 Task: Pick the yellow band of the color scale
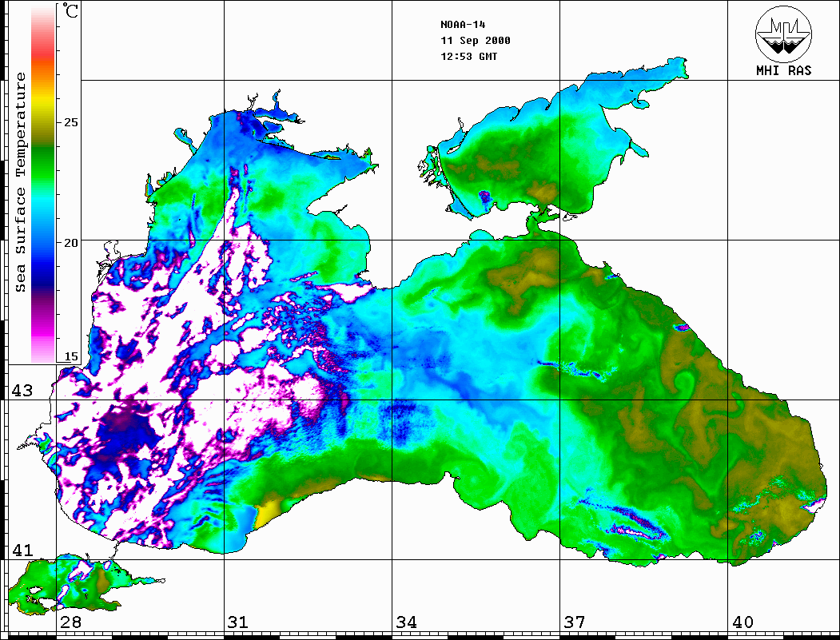pos(43,101)
